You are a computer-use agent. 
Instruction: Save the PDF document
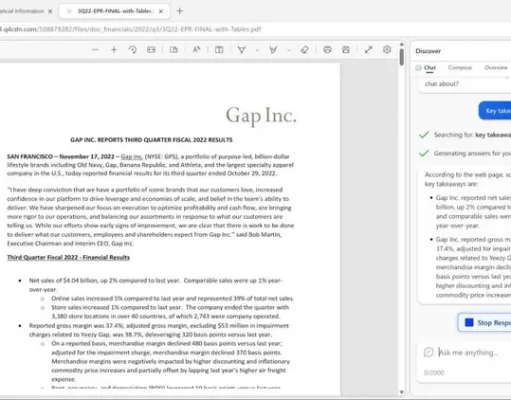click(x=346, y=50)
